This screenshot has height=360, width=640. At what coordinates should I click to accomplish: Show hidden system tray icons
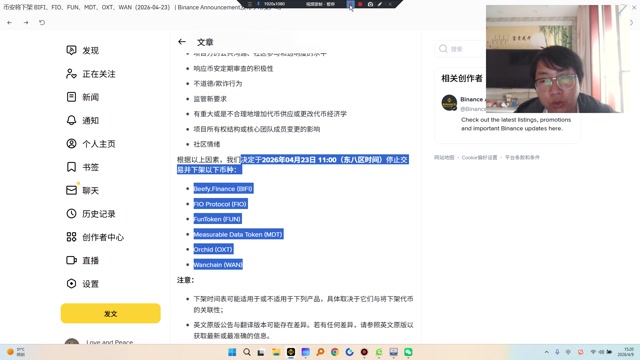(547, 352)
